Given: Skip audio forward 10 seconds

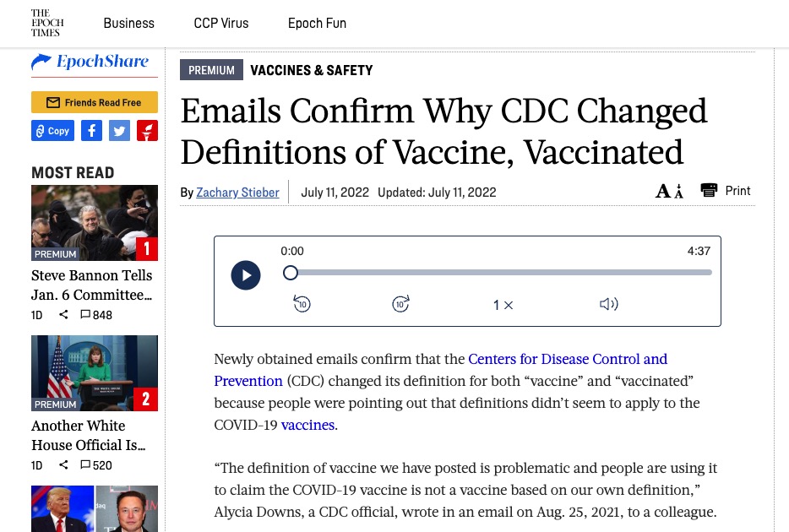Looking at the screenshot, I should pos(400,304).
